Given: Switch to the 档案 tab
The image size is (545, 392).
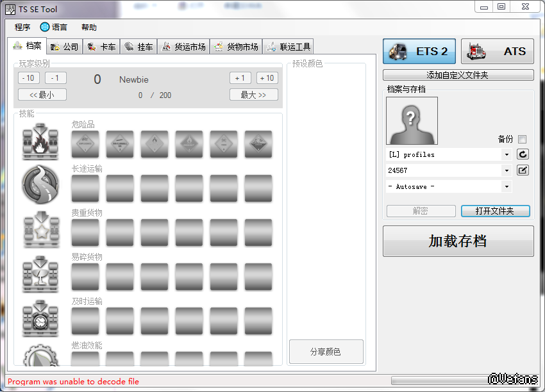Looking at the screenshot, I should click(27, 45).
